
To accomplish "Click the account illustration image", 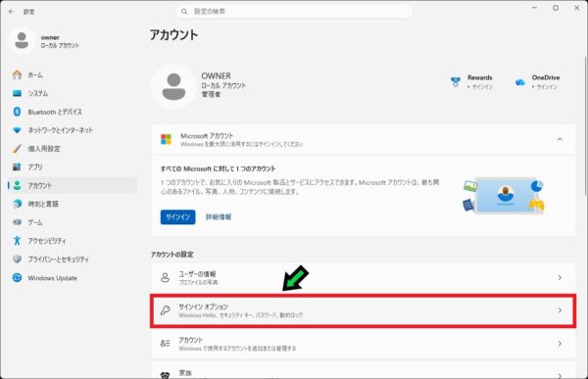I will pos(504,195).
